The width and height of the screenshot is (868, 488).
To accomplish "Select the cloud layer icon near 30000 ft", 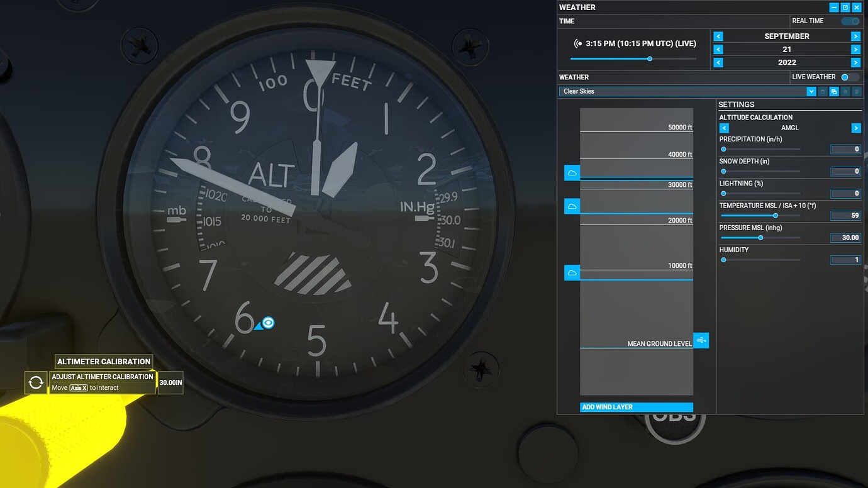I will (x=572, y=172).
